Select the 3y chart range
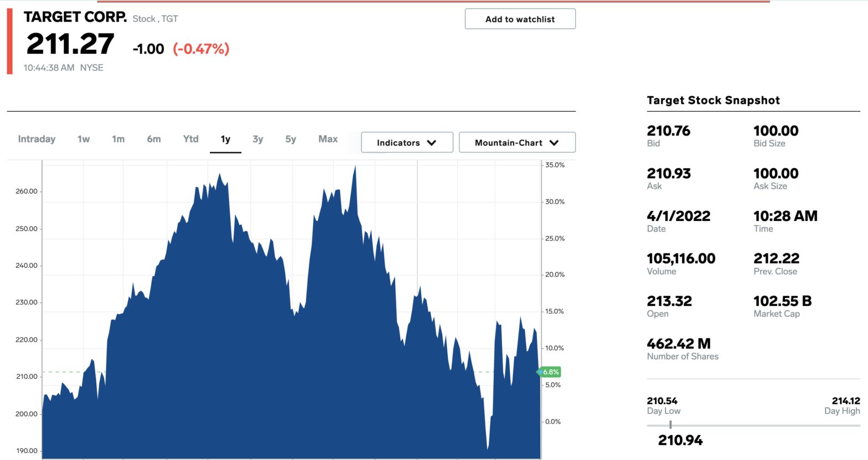The height and width of the screenshot is (460, 868). click(x=258, y=139)
